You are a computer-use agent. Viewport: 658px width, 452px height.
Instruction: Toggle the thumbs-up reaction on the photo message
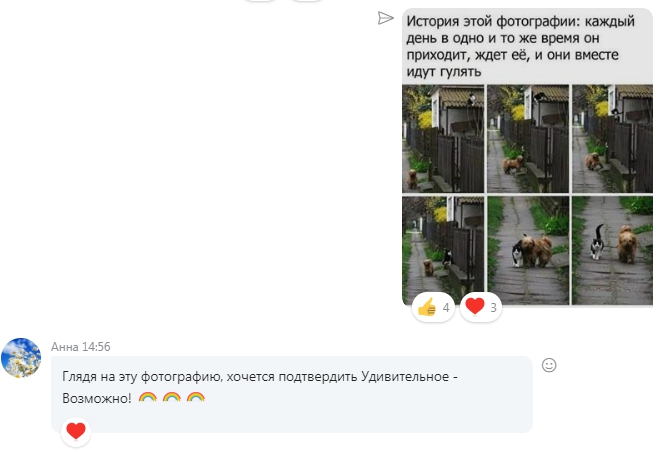pyautogui.click(x=433, y=307)
